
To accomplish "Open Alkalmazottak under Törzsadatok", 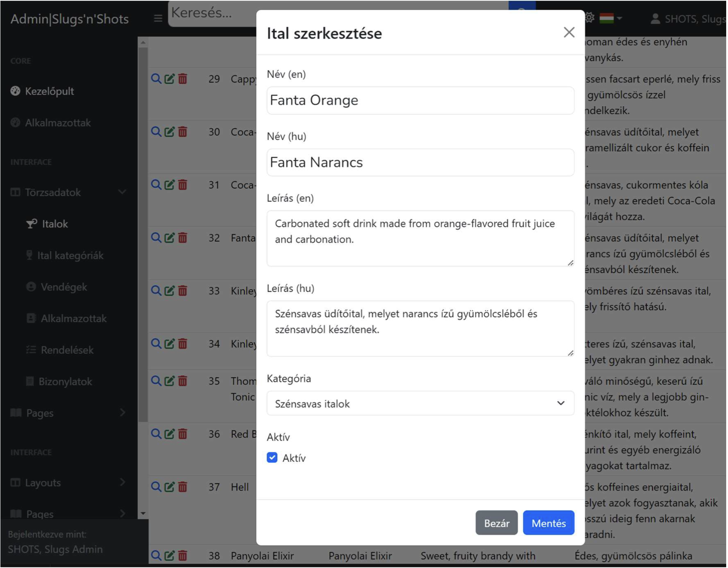I will (x=66, y=319).
